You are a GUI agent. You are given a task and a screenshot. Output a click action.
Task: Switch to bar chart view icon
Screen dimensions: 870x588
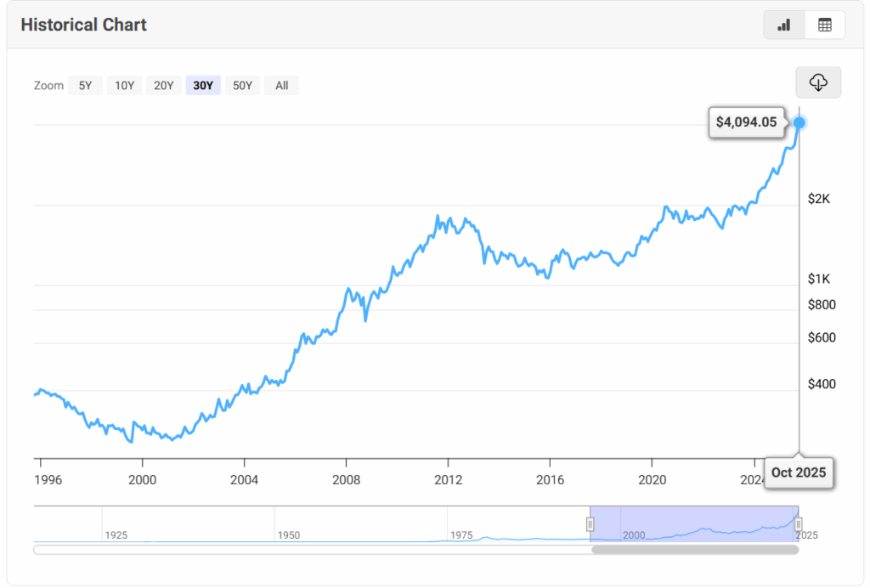[x=784, y=25]
